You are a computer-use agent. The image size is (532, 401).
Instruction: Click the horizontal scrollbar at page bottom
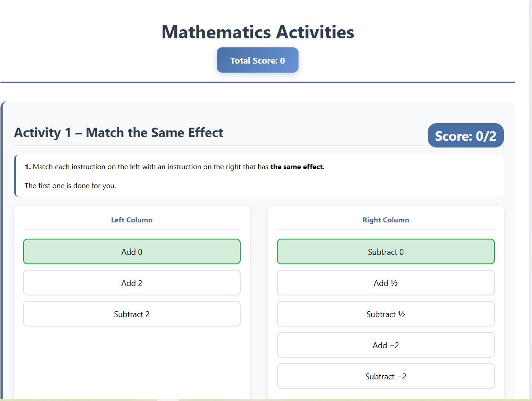click(168, 399)
